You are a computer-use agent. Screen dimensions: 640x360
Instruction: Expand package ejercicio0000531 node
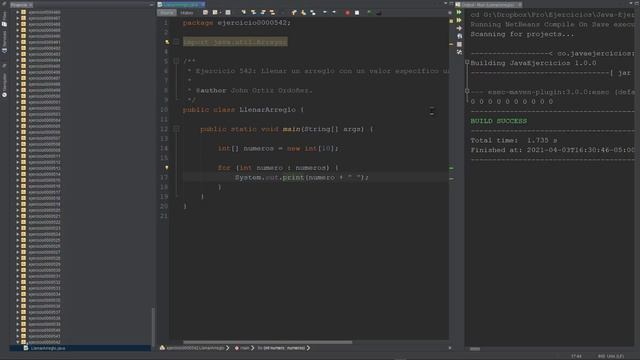18,276
